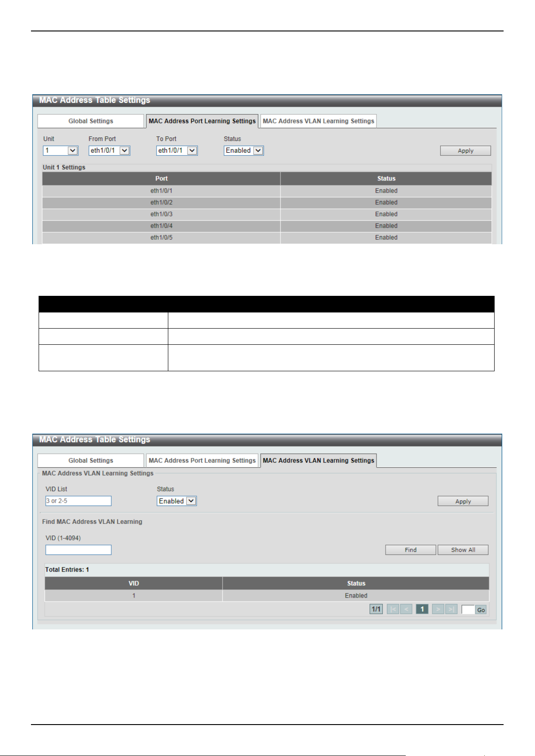This screenshot has width=535, height=756.
Task: Click Find MAC Address VLAN Learning heading
Action: pos(92,522)
